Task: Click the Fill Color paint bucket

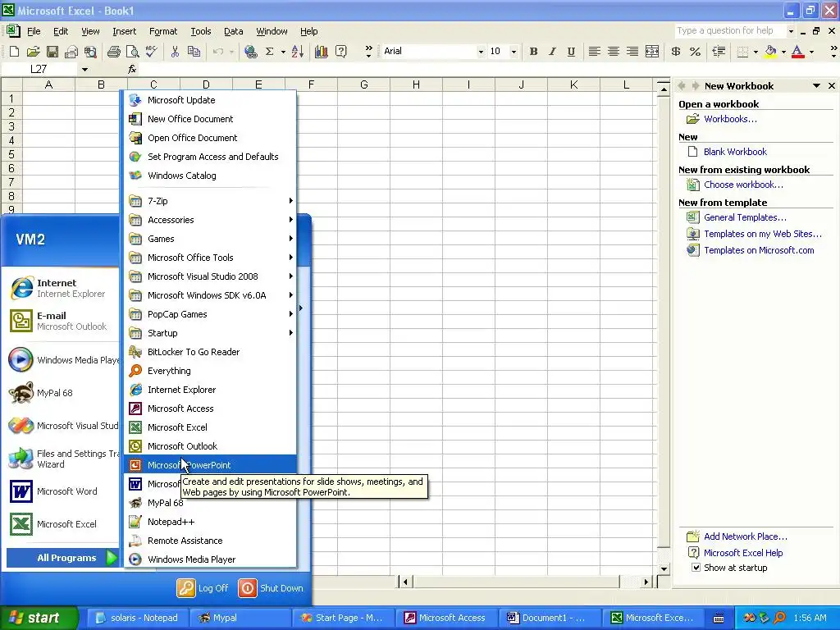Action: [770, 52]
